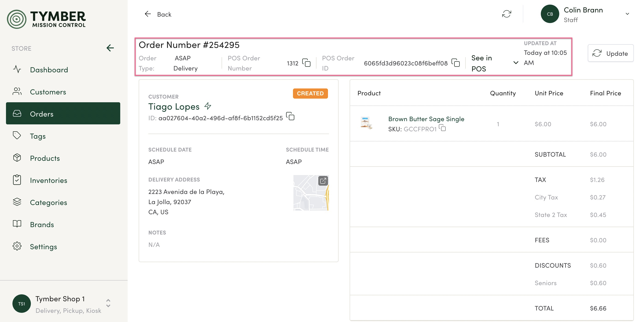Click the Final Price column header
Image resolution: width=644 pixels, height=322 pixels.
point(606,93)
